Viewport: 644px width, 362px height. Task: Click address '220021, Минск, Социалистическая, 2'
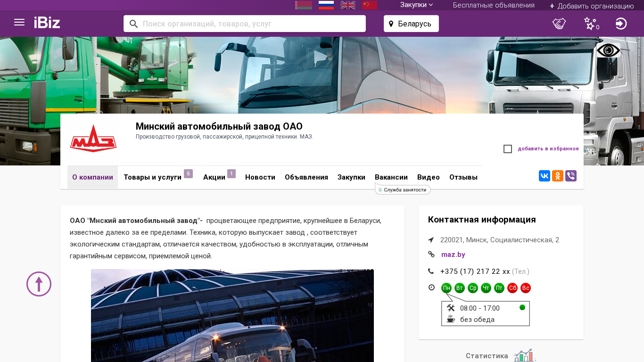pos(500,240)
